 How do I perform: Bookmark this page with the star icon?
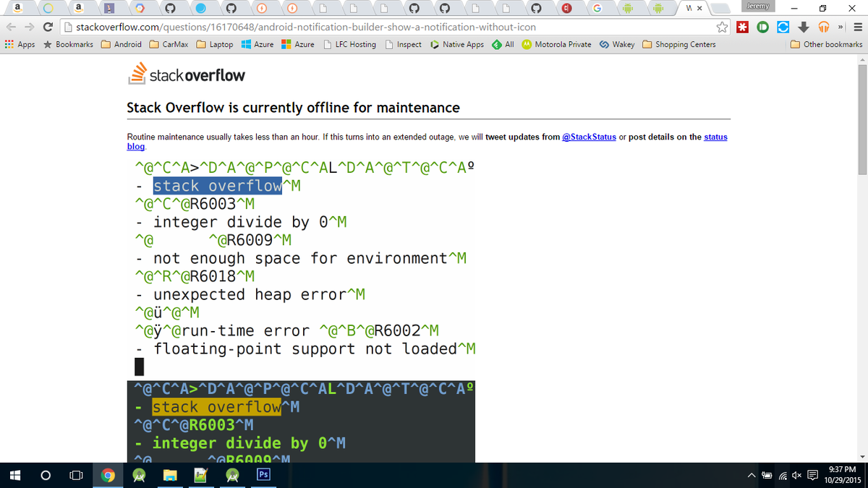[x=721, y=27]
